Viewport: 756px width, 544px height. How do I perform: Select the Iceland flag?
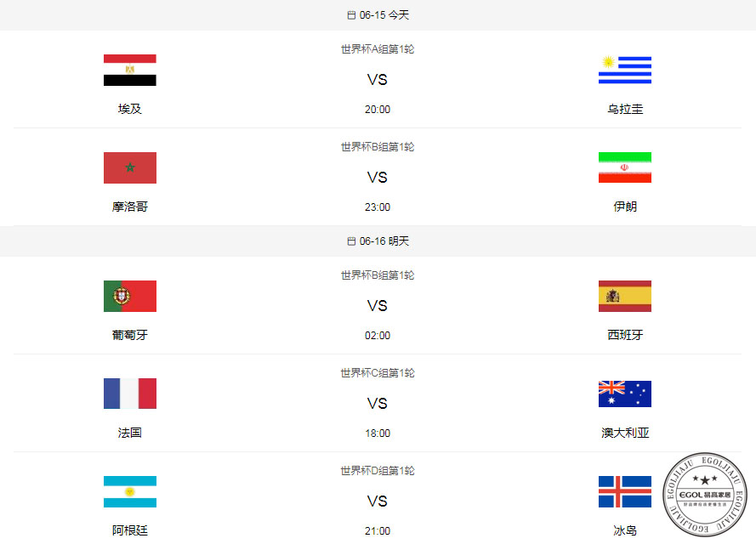(625, 491)
